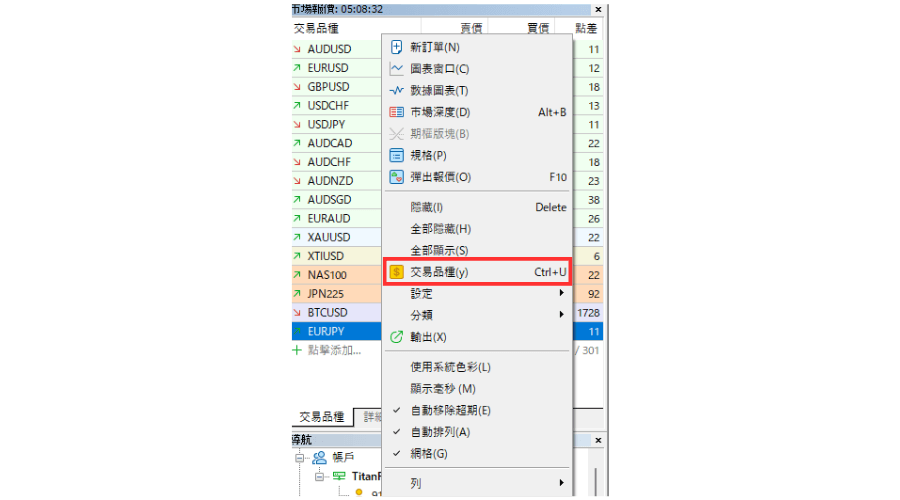Collapse the accounts (帳戶) tree node
The image size is (900, 500).
(300, 458)
